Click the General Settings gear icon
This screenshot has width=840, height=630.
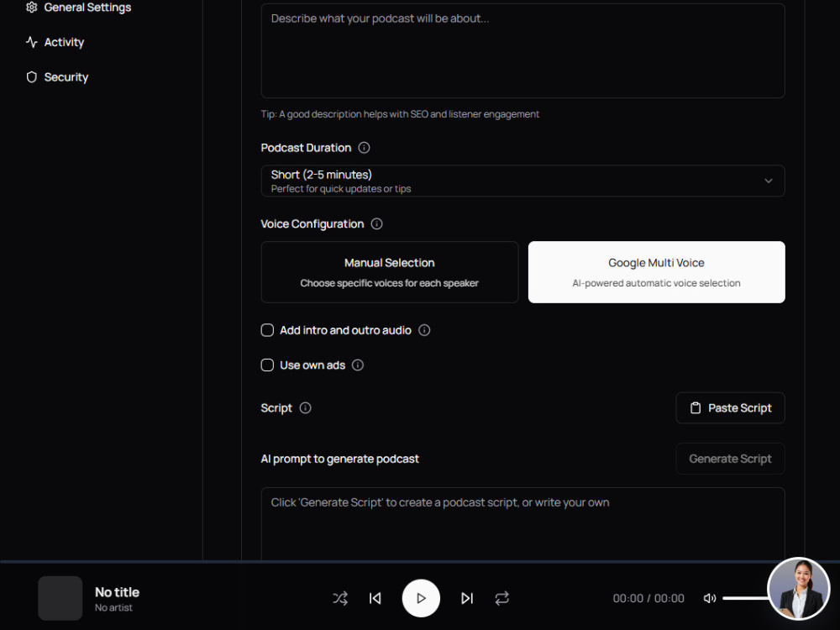coord(32,8)
